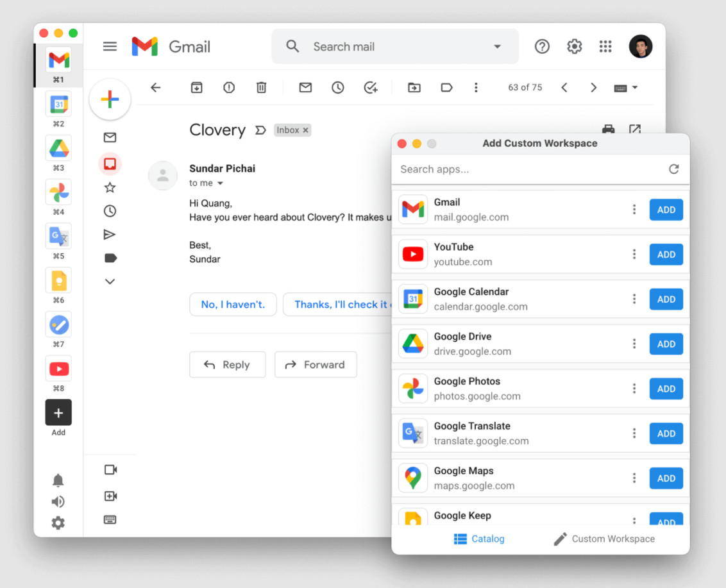Click the Compose plus button

(x=110, y=99)
